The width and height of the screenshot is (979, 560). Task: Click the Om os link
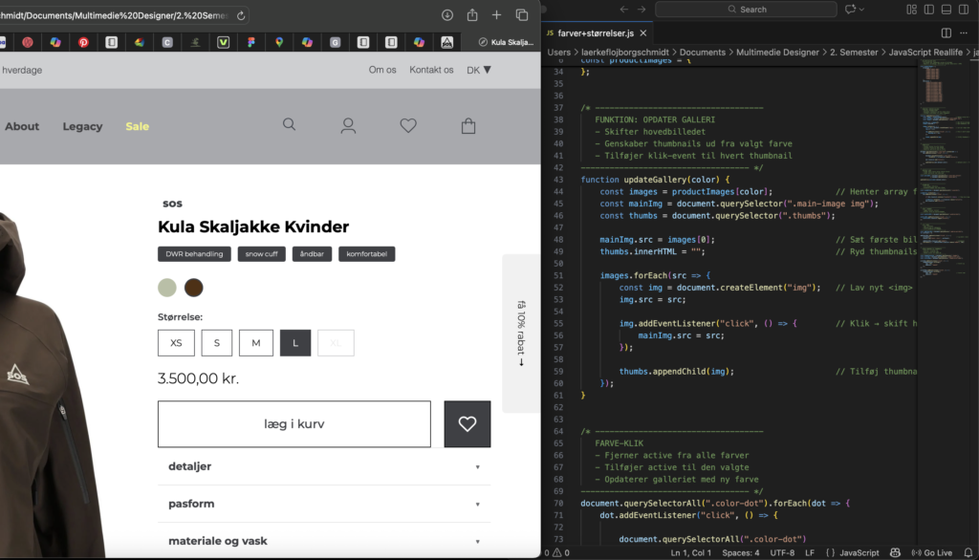click(x=382, y=70)
